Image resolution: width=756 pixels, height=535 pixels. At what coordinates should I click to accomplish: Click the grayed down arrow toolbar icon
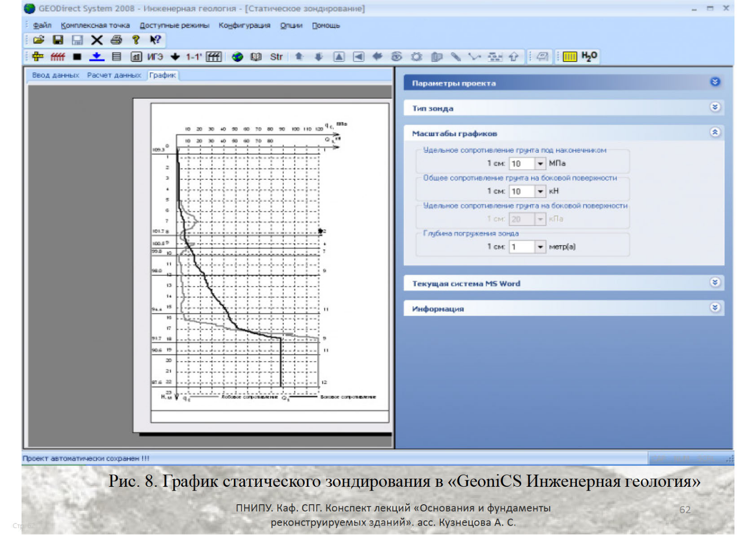point(319,57)
